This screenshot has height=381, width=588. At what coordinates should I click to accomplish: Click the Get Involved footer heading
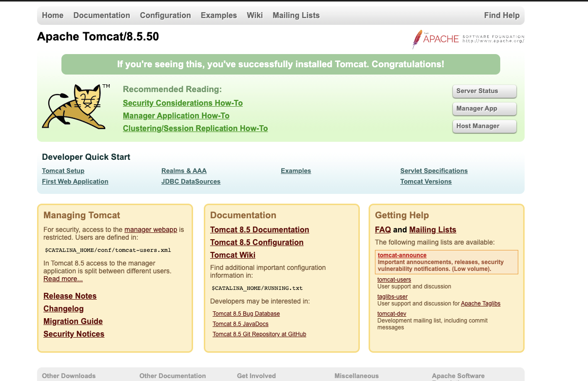point(256,376)
